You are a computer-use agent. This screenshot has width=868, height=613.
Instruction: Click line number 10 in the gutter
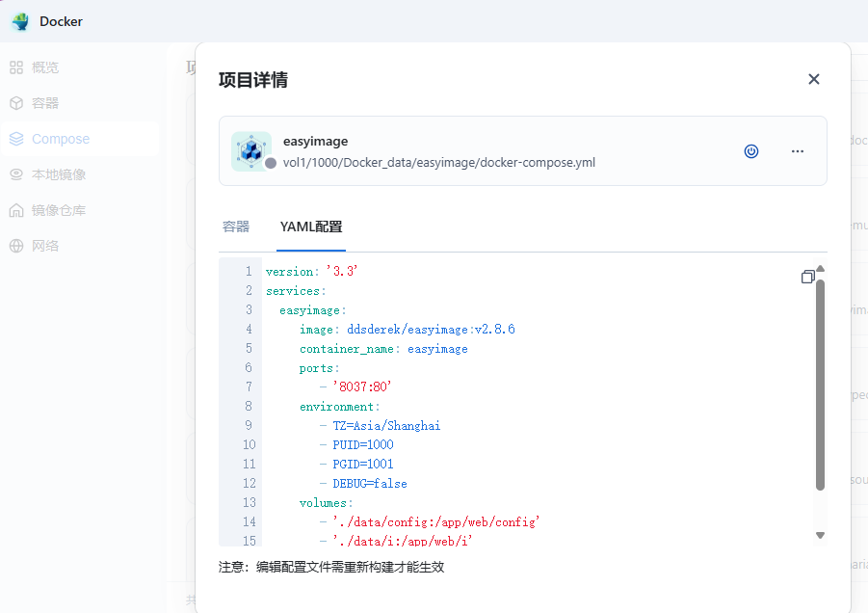(x=250, y=444)
